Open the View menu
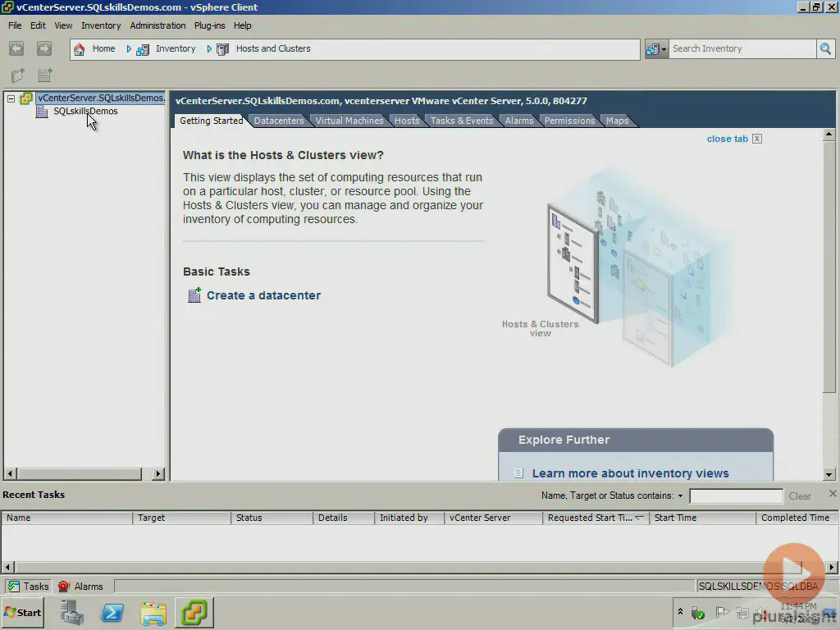Image resolution: width=840 pixels, height=630 pixels. [63, 25]
